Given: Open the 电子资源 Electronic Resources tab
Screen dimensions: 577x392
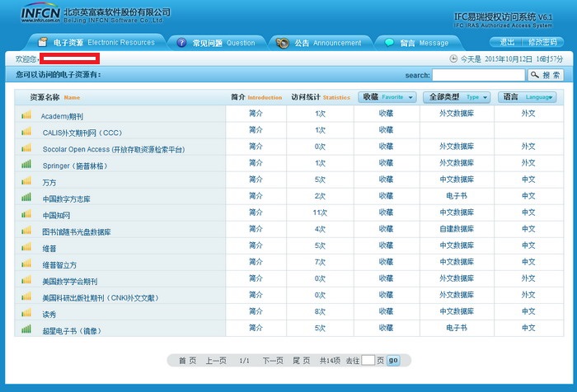Looking at the screenshot, I should [95, 42].
